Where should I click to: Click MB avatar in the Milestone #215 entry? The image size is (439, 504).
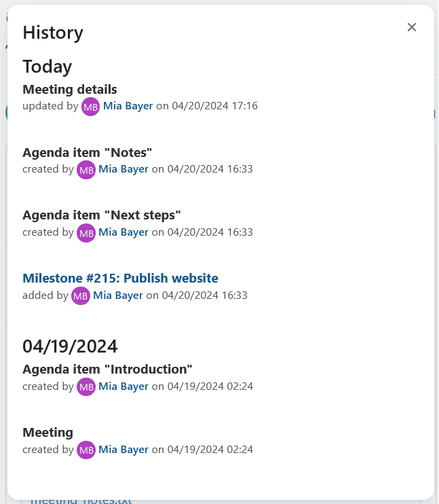tap(81, 296)
